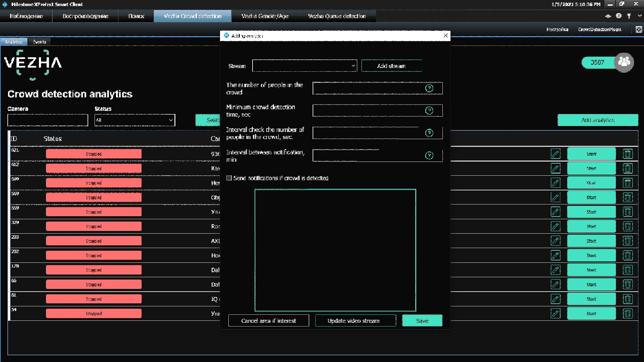This screenshot has width=644, height=362.
Task: Delete analytics row 329 with trash icon
Action: (628, 226)
